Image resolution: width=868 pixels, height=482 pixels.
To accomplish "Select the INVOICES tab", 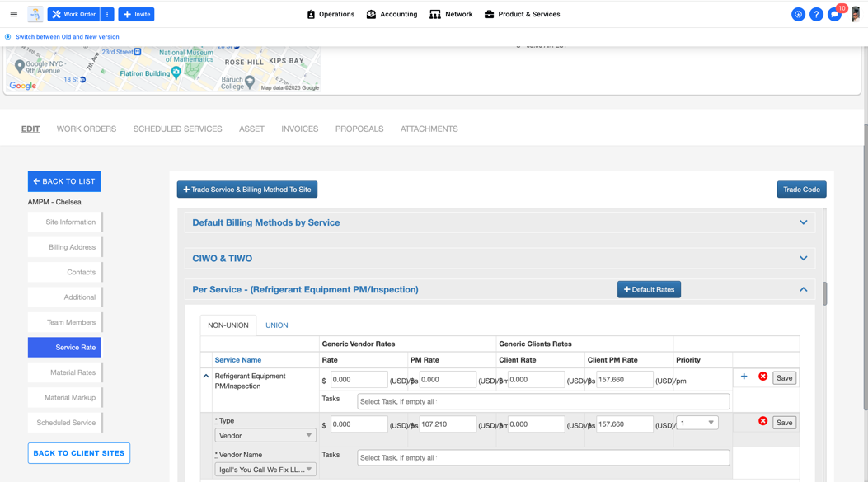I will coord(299,129).
